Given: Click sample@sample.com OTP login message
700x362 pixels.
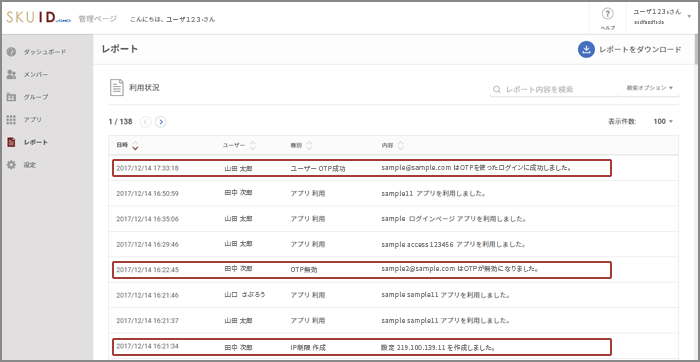Looking at the screenshot, I should point(477,168).
